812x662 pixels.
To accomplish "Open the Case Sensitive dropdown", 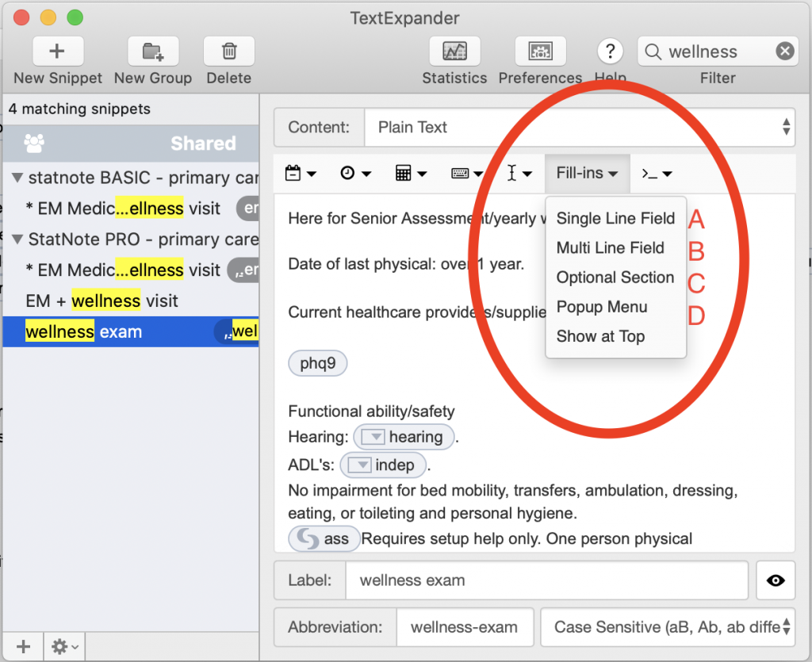I will pyautogui.click(x=668, y=627).
